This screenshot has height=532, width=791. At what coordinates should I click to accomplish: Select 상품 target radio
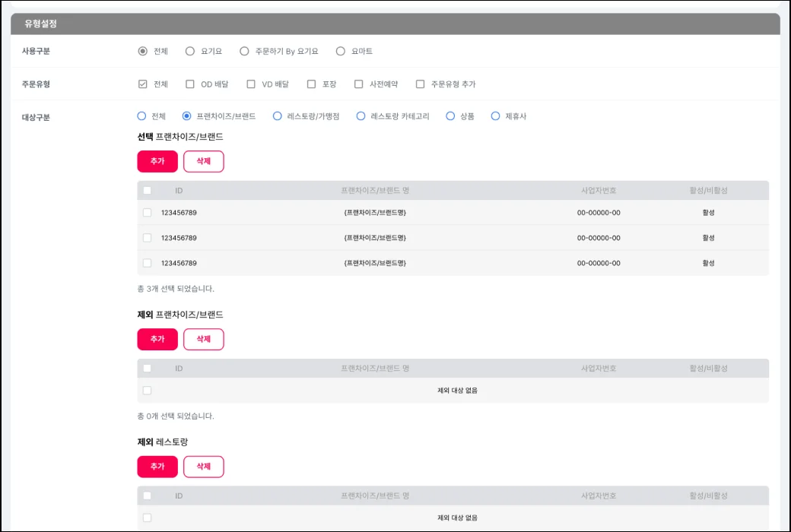click(450, 116)
